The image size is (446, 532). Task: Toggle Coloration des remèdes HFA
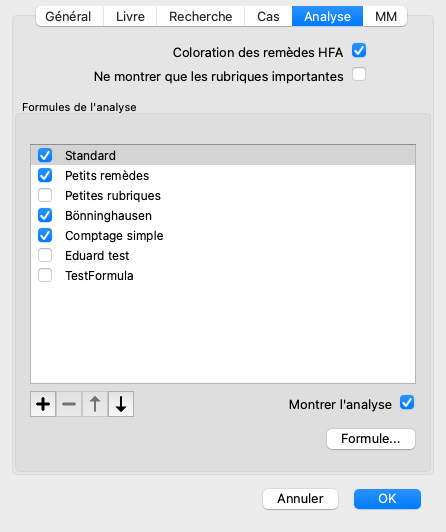click(x=359, y=51)
